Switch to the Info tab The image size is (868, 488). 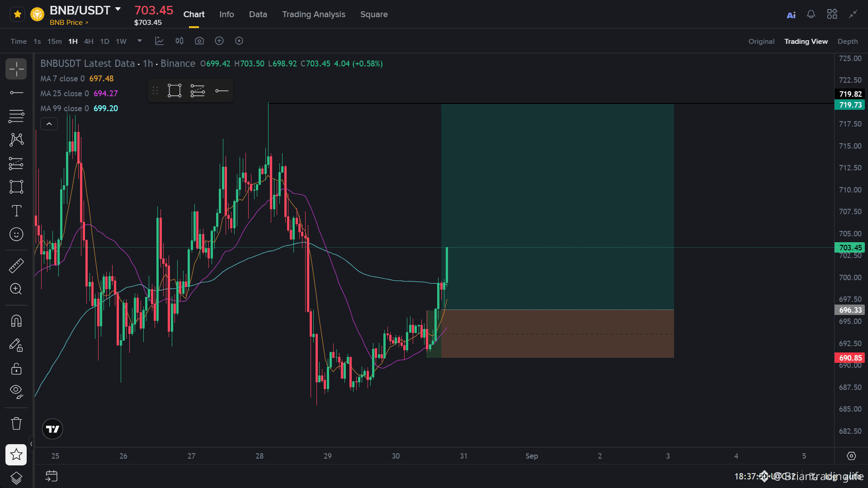[x=226, y=14]
